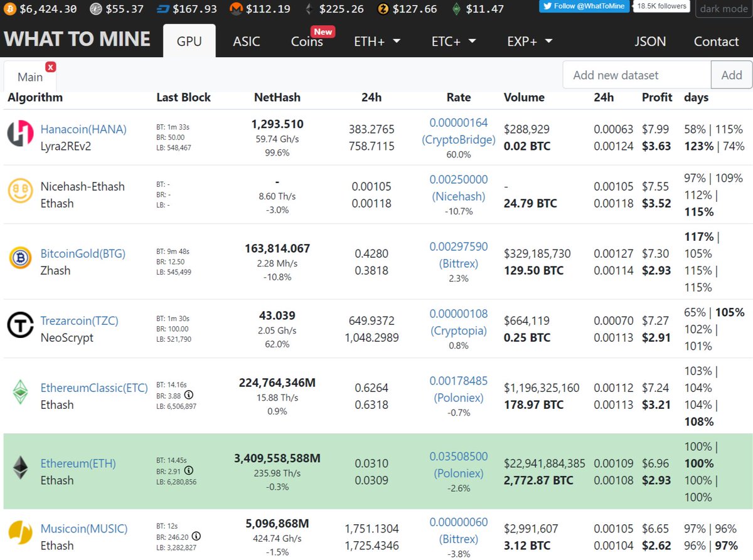Select the Hanacoin logo icon
753x560 pixels.
[19, 134]
